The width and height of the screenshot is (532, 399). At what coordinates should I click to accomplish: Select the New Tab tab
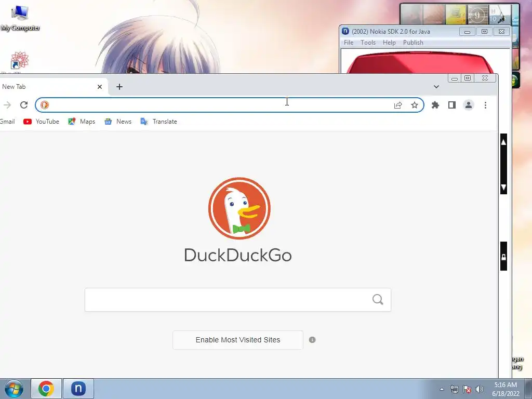coord(51,87)
